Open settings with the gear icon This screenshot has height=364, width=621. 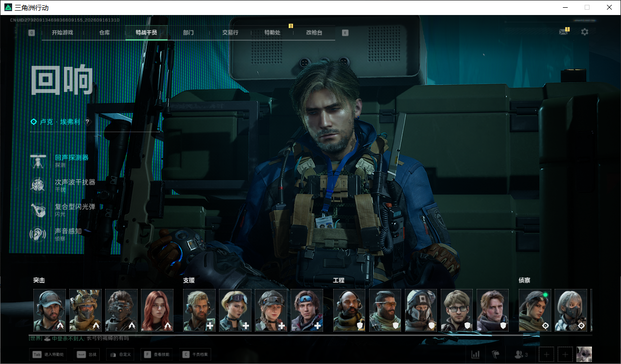tap(585, 32)
